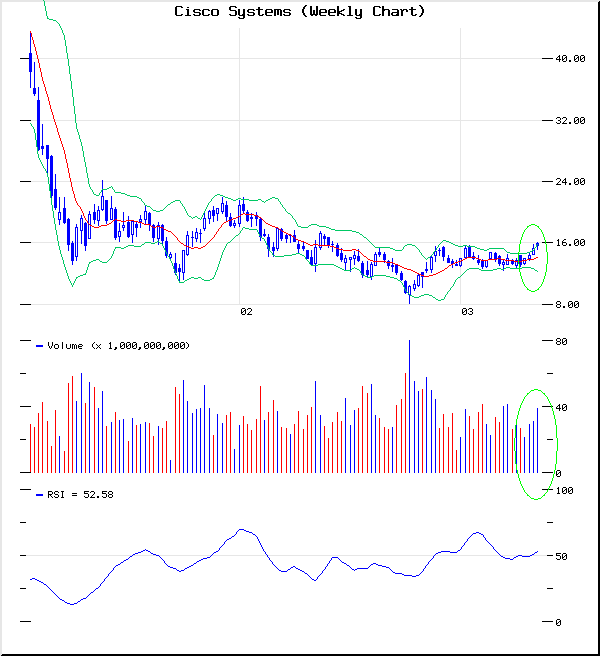Click the 100 RSI axis label
The width and height of the screenshot is (600, 656).
564,491
